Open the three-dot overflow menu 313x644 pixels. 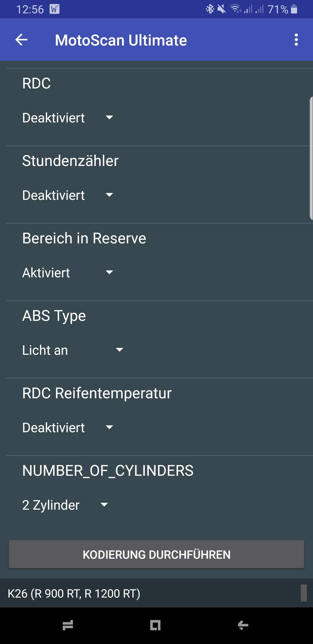coord(296,40)
